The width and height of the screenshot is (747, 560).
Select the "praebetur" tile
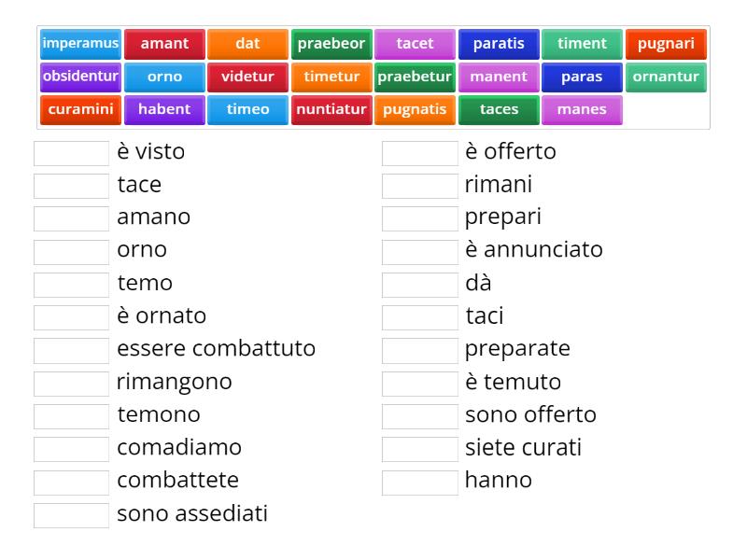pos(417,77)
